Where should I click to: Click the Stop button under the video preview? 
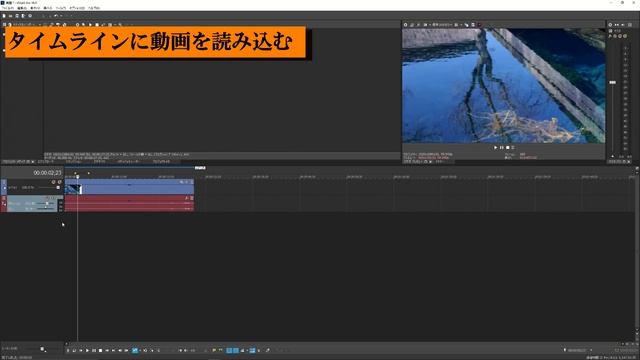(x=507, y=147)
